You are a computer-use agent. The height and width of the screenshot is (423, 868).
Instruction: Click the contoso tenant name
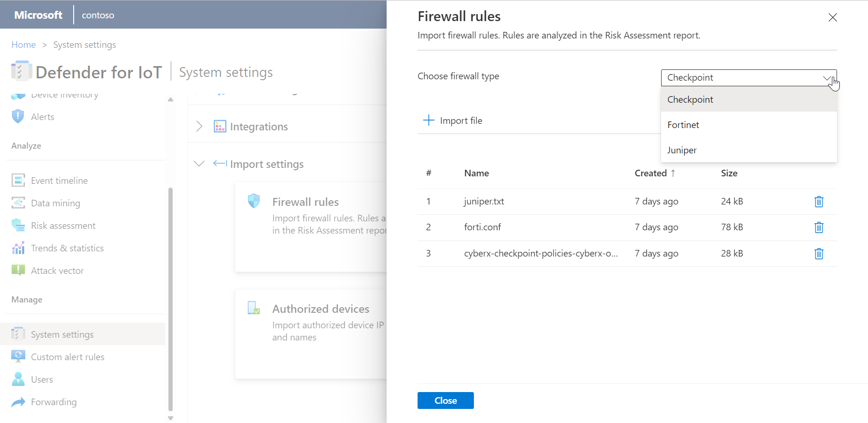(x=98, y=15)
